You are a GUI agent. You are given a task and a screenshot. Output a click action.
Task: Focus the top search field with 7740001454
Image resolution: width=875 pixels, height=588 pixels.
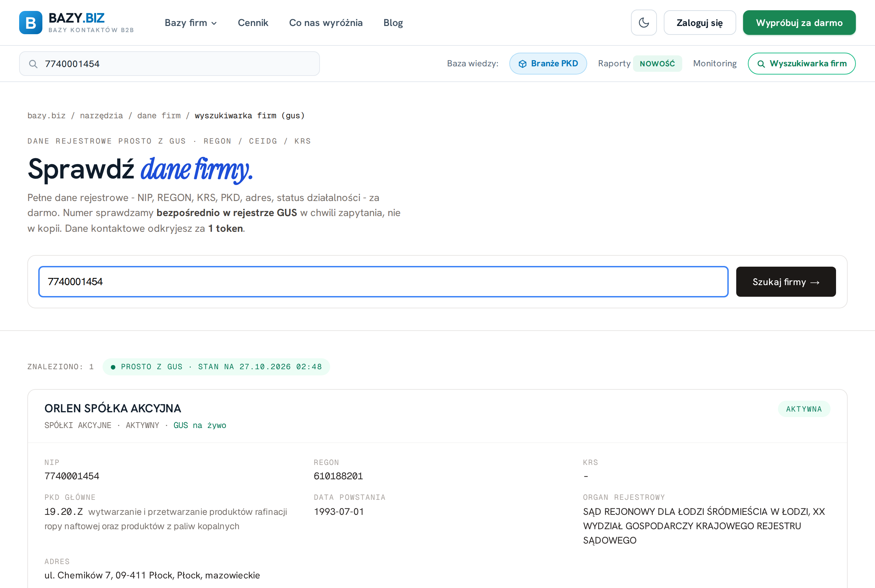[x=170, y=64]
